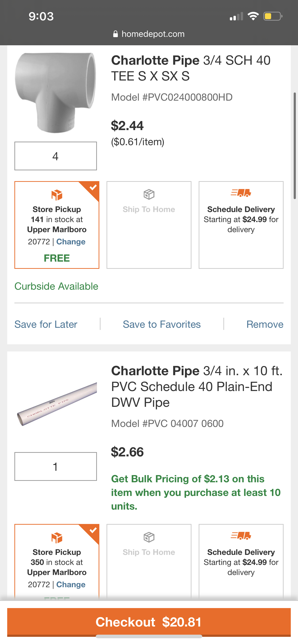Open the PVC pipe product thumbnail
The height and width of the screenshot is (644, 298).
click(x=57, y=404)
